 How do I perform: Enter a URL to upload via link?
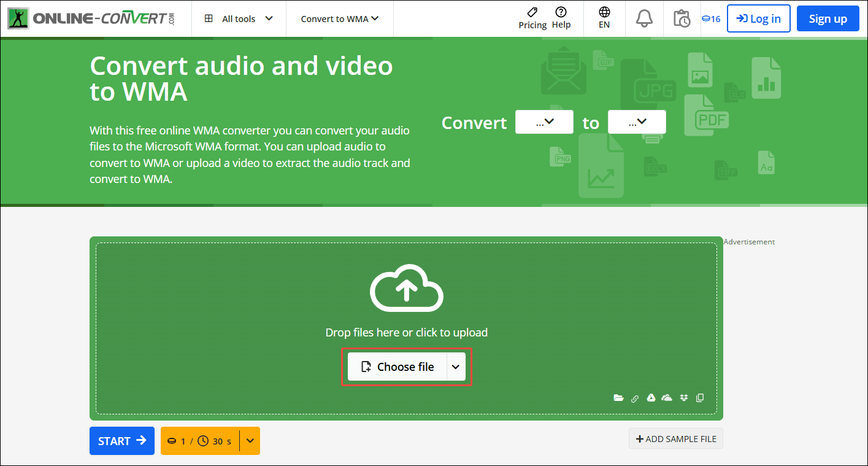click(634, 398)
